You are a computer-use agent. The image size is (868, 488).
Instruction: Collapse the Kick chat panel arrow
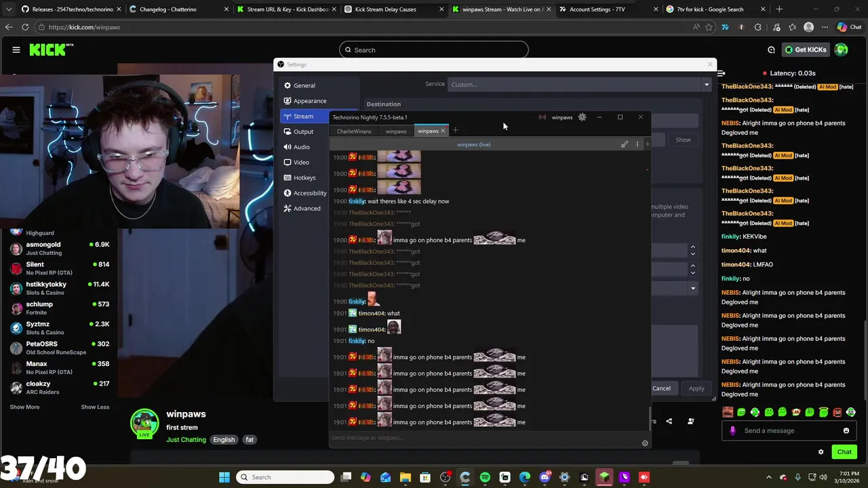[721, 73]
